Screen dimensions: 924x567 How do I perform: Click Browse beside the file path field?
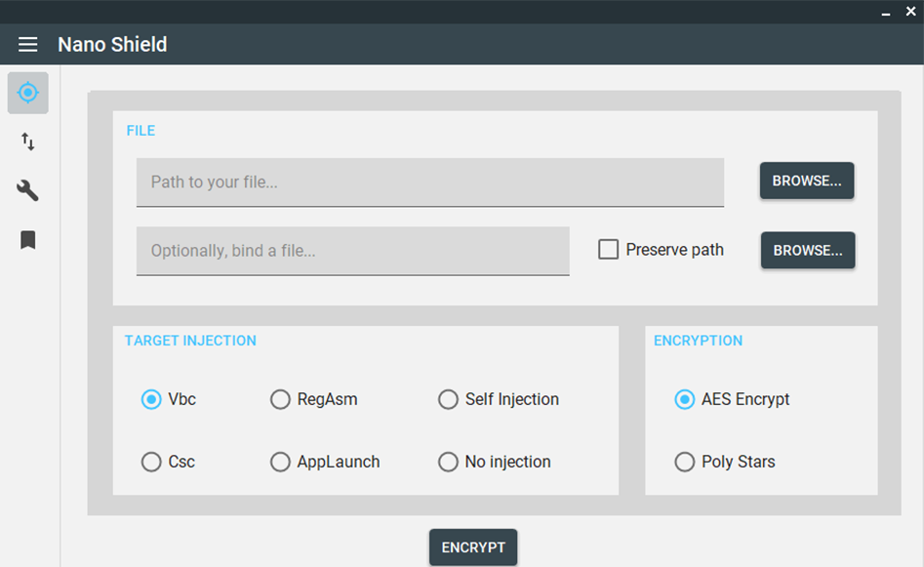(807, 181)
